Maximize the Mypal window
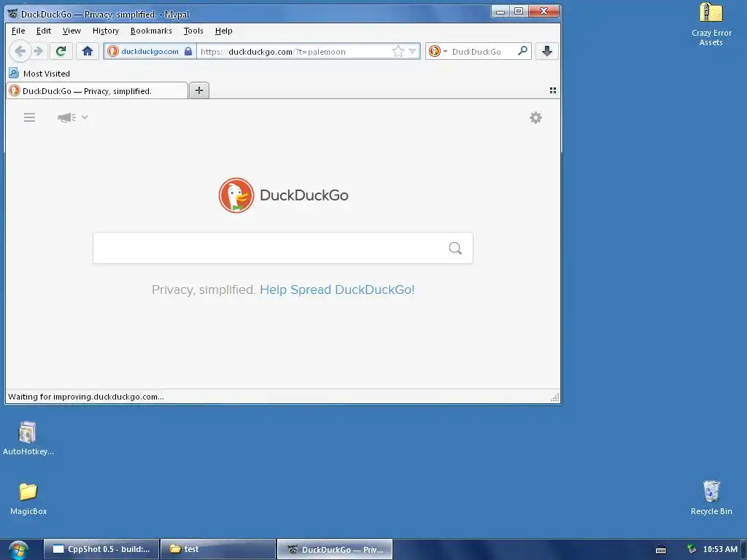The width and height of the screenshot is (747, 560). coord(519,12)
